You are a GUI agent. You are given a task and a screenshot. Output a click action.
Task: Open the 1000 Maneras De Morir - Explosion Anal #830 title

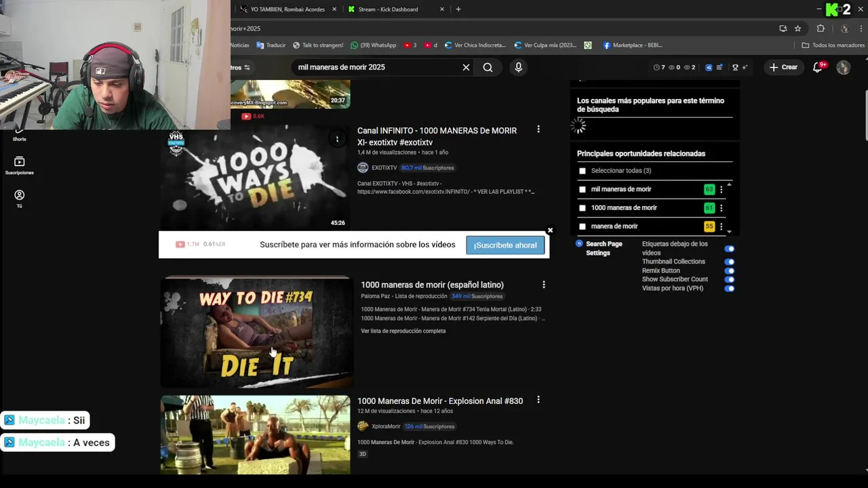pyautogui.click(x=440, y=401)
